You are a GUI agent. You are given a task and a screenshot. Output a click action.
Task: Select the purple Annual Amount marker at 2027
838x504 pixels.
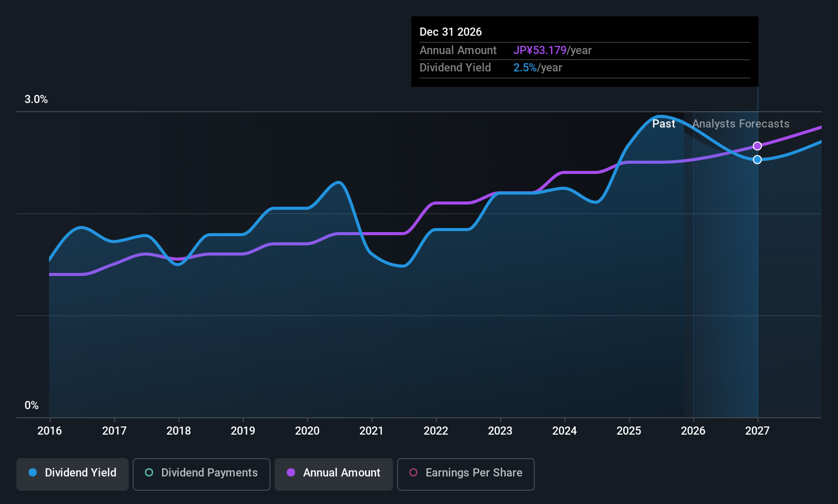[x=757, y=146]
